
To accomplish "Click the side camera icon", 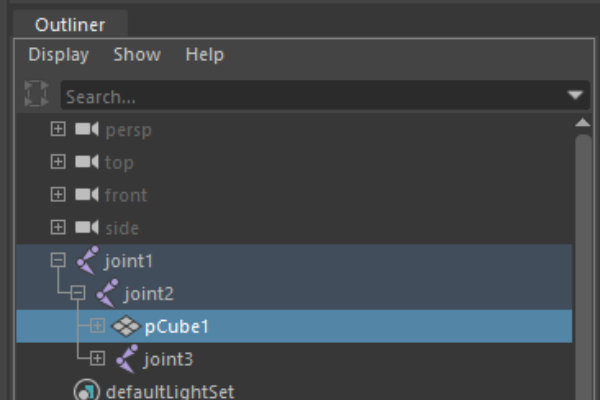I will point(86,227).
